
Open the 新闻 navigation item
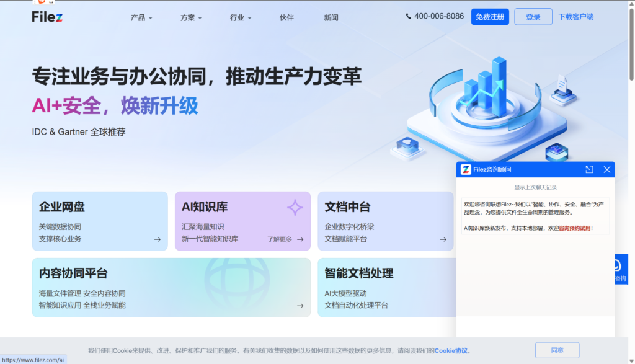click(x=331, y=17)
